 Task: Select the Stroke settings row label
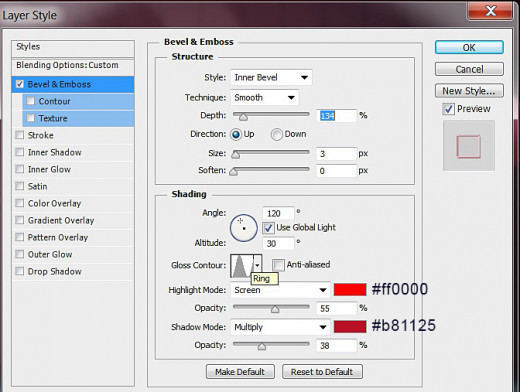41,135
